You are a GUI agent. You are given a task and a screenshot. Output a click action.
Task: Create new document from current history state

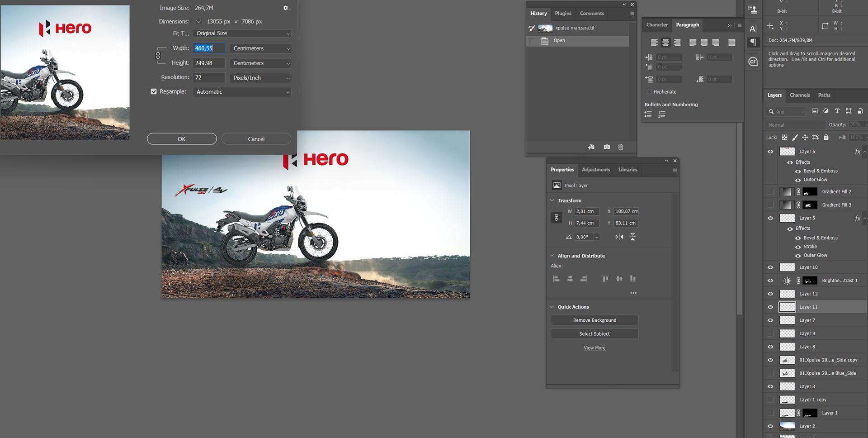(x=591, y=147)
